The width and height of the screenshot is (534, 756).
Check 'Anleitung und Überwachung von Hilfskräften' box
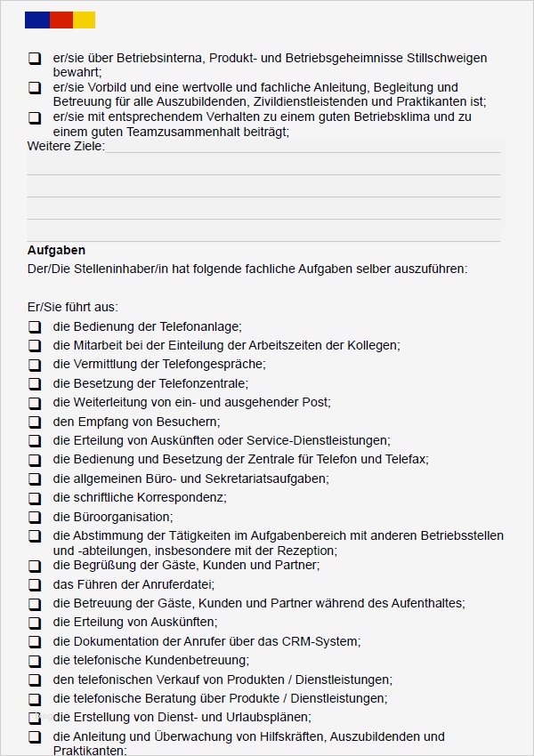[35, 737]
